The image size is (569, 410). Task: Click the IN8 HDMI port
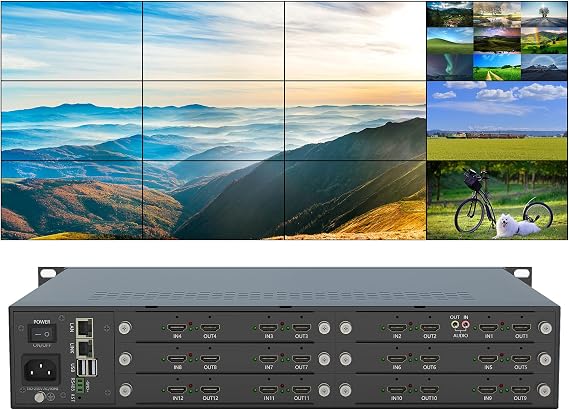pos(177,359)
